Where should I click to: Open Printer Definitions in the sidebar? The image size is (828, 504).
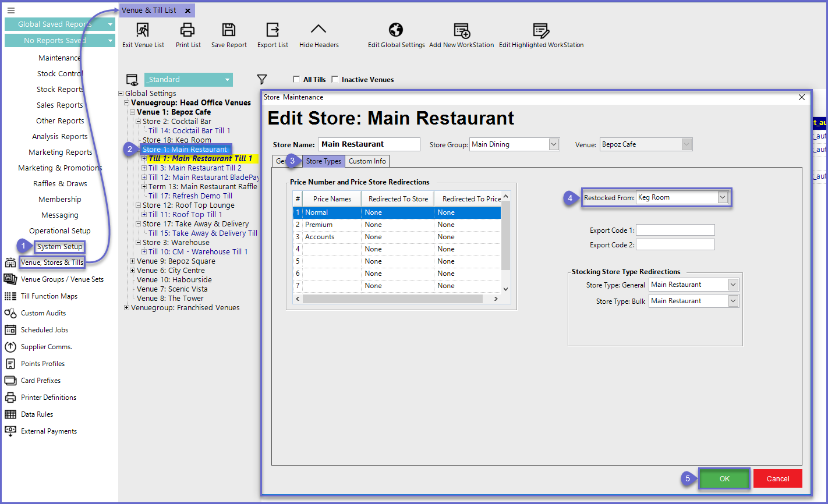coord(48,397)
